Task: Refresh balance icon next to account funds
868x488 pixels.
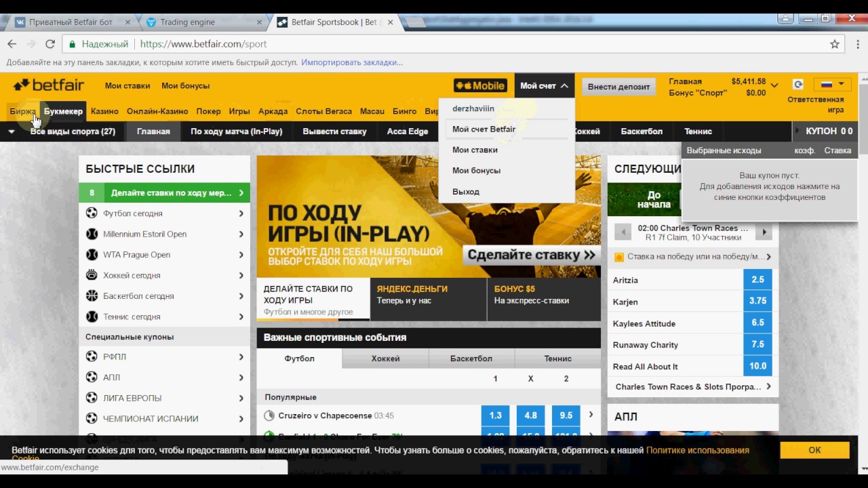Action: [x=798, y=85]
